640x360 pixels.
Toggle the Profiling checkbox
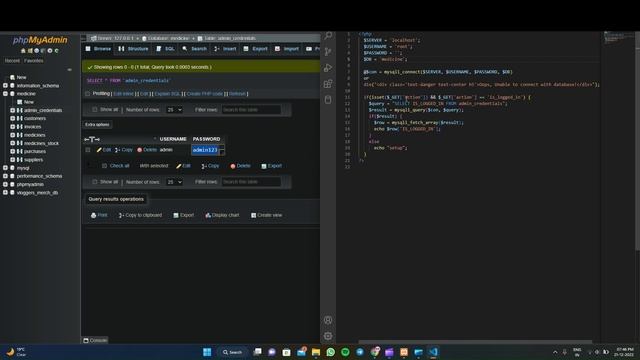click(87, 94)
